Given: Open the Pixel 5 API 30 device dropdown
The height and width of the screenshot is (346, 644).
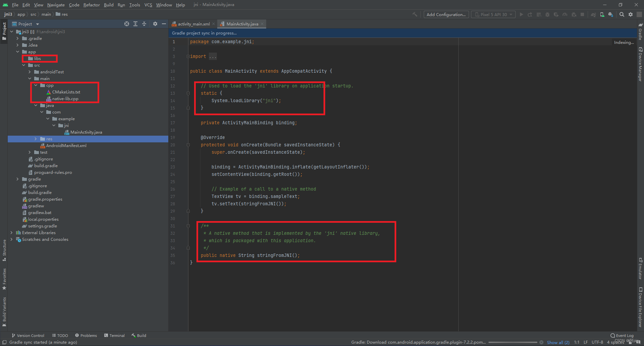Looking at the screenshot, I should [x=493, y=14].
